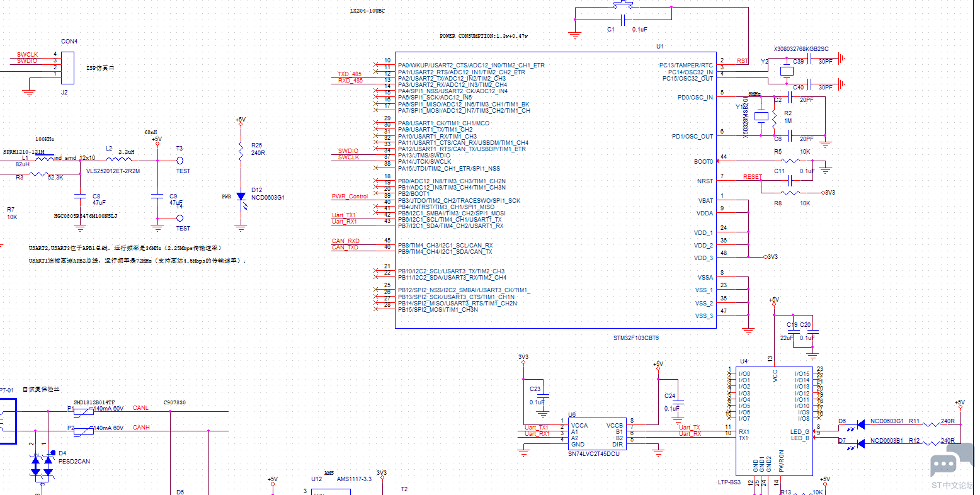Select the C1 capacitor symbol

[624, 20]
